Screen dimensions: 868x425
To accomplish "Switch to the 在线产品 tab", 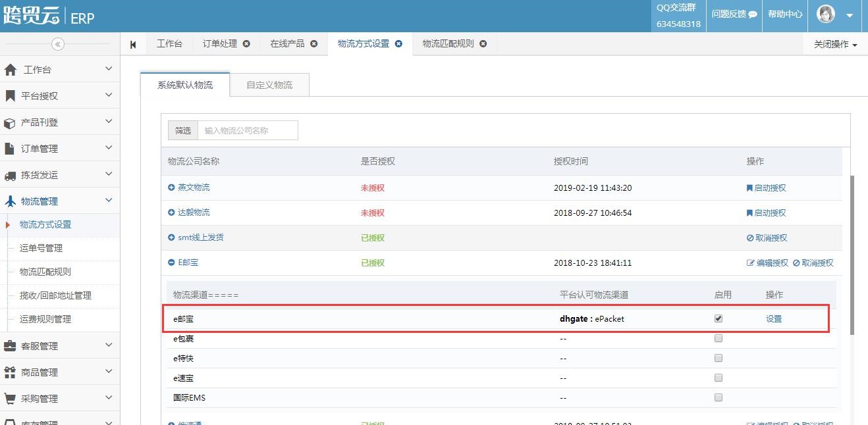I will 287,43.
